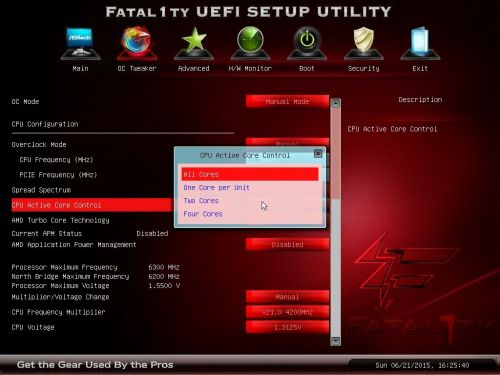The image size is (500, 375).
Task: Select the Overclock Mode row
Action: coord(39,144)
